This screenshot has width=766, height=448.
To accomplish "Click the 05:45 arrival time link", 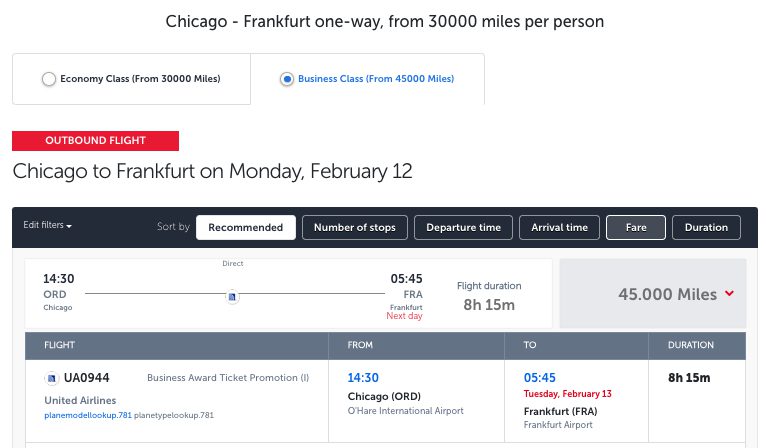I will point(540,378).
